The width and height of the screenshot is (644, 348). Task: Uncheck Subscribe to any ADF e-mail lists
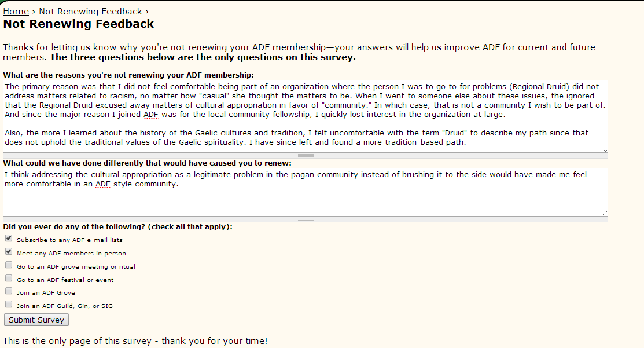click(9, 239)
